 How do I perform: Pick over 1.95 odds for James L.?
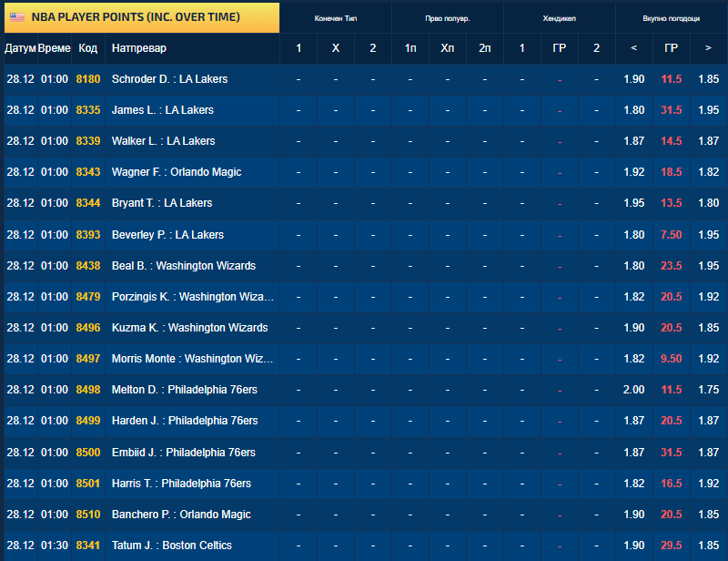coord(709,110)
